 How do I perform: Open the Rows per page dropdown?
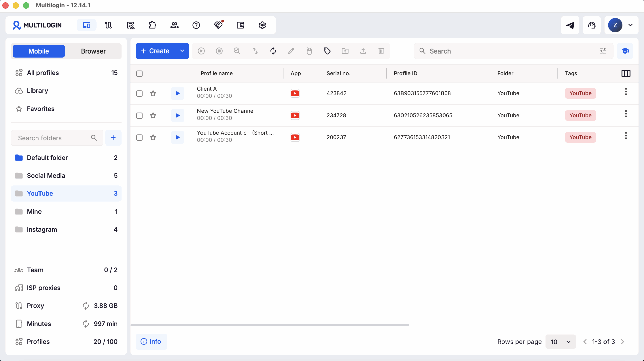coord(560,342)
